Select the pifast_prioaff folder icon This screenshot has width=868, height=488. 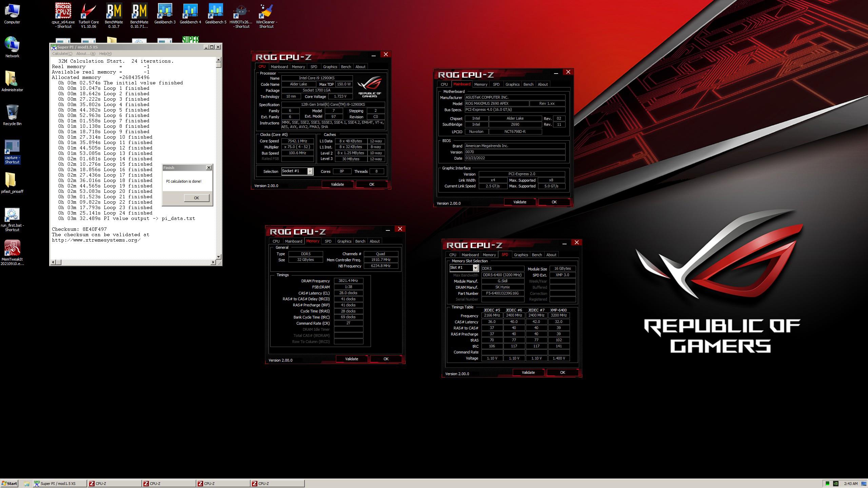(x=12, y=183)
